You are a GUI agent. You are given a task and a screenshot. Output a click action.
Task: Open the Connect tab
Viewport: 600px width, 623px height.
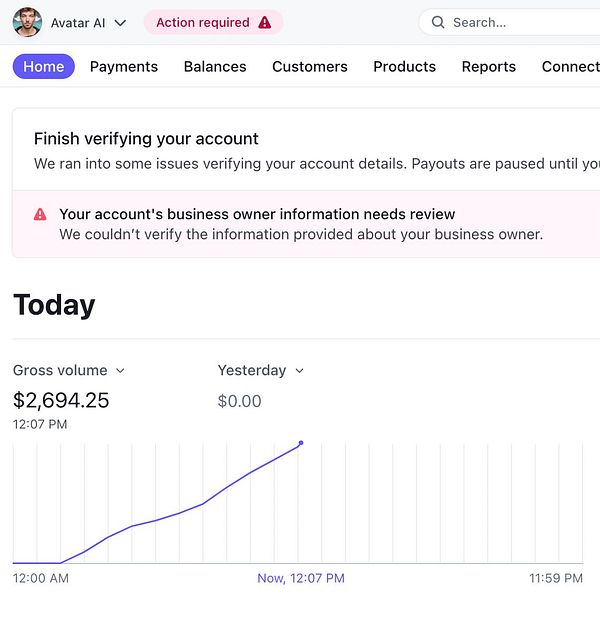[570, 67]
